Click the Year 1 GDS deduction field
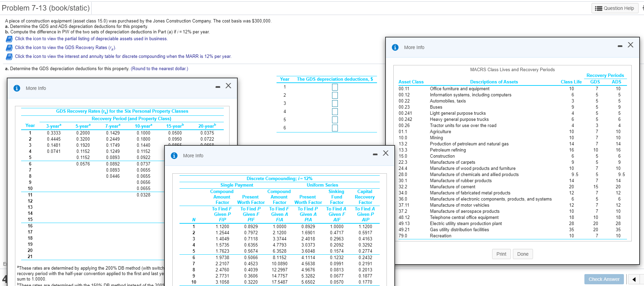644x286 pixels. (335, 87)
